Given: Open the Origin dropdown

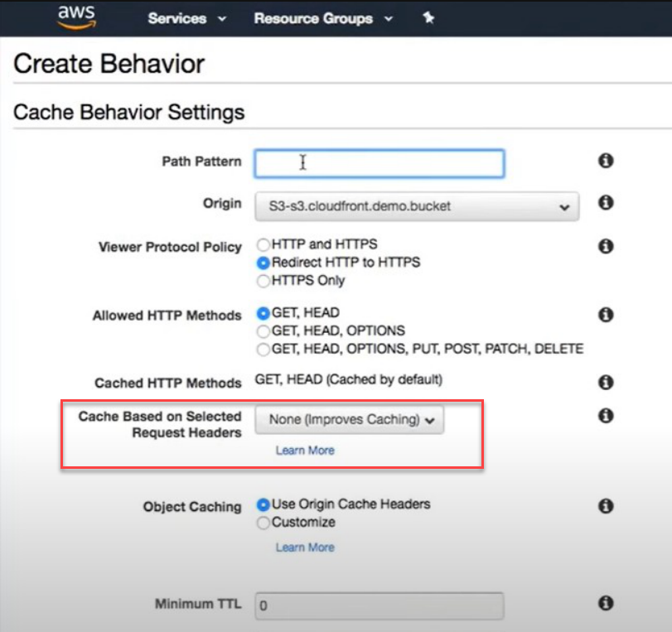Looking at the screenshot, I should (417, 205).
